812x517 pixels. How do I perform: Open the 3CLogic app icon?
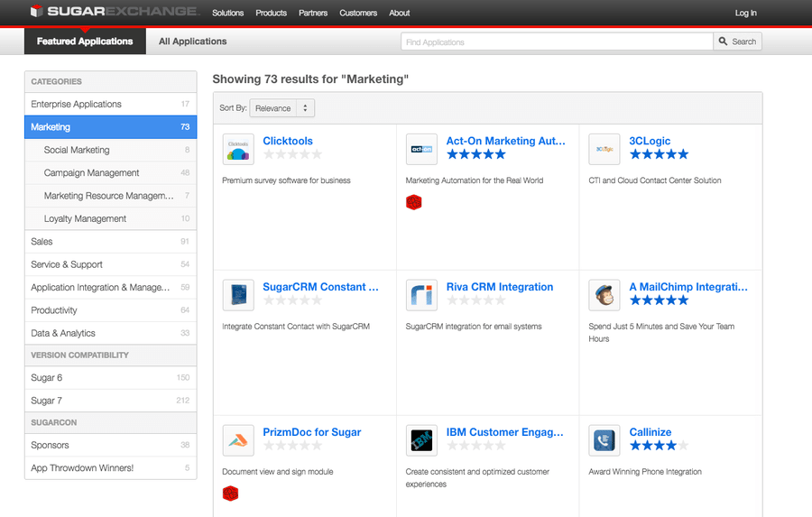pyautogui.click(x=604, y=149)
